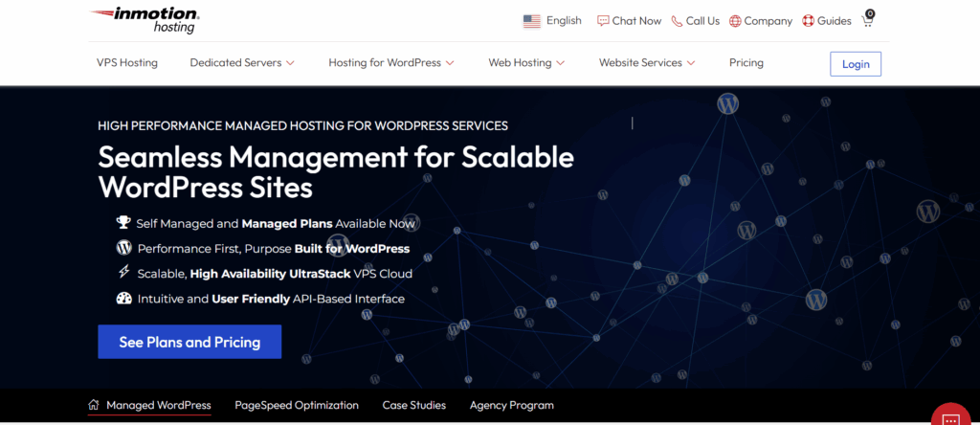Expand the Hosting for WordPress chevron
This screenshot has height=425, width=980.
click(x=450, y=63)
